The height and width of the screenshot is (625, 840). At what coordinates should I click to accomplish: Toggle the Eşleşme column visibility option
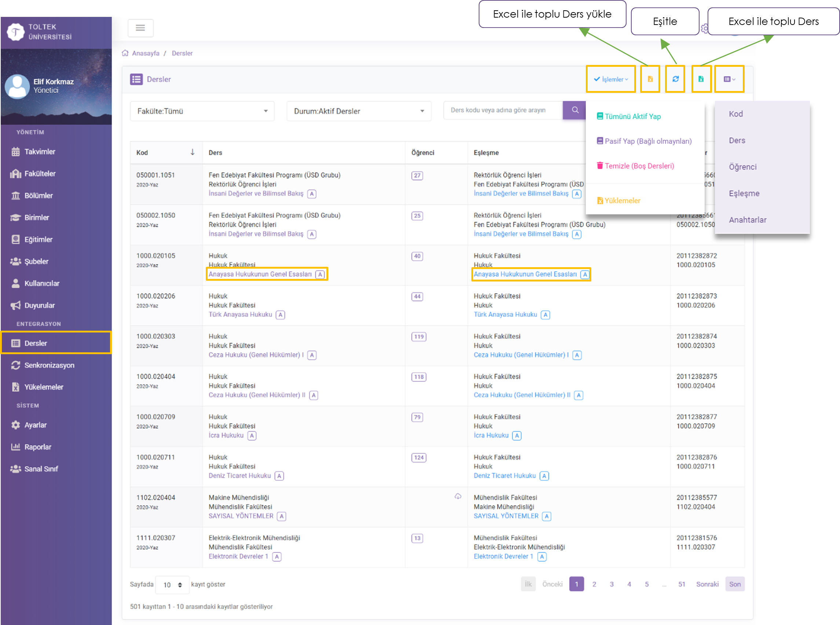tap(744, 193)
